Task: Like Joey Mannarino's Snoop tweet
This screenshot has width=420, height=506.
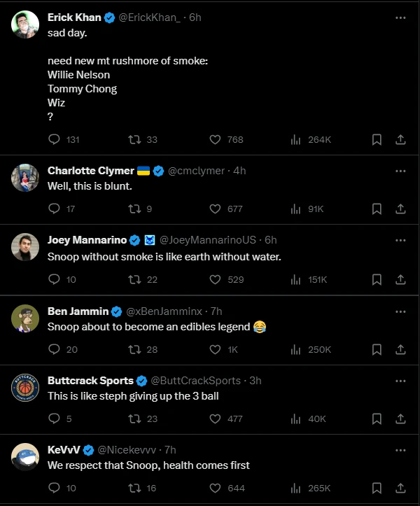Action: [216, 279]
